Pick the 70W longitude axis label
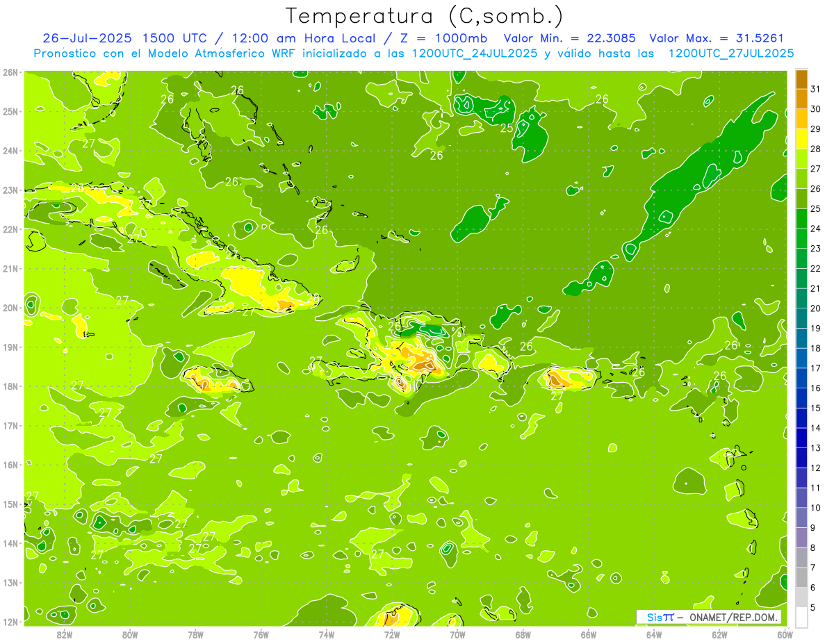Viewport: 834px width, 644px height. tap(457, 634)
